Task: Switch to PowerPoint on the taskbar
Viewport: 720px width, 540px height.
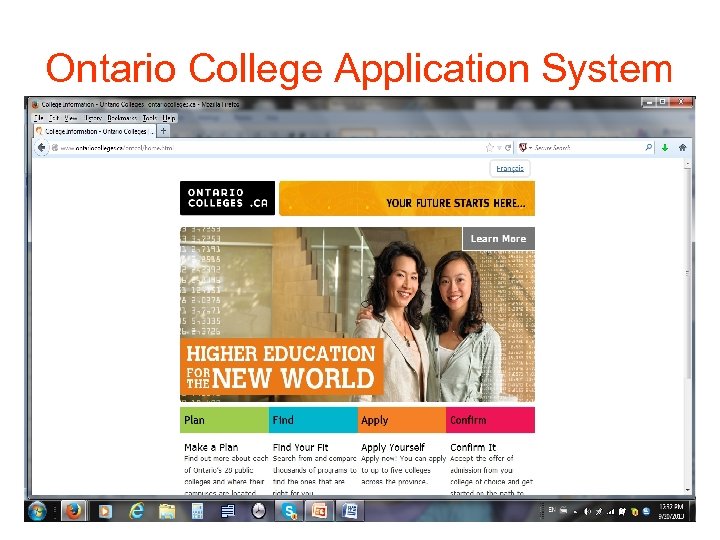Action: (x=320, y=511)
